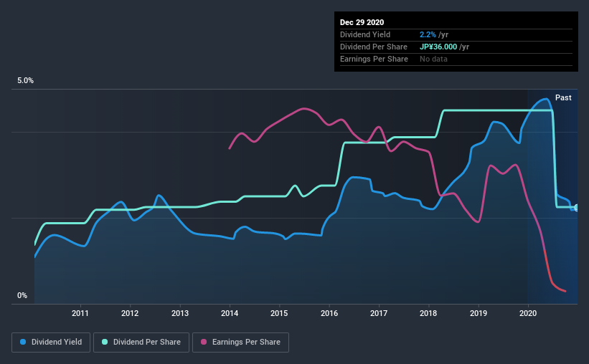
Task: Select the 2016 x-axis label
Action: [329, 313]
